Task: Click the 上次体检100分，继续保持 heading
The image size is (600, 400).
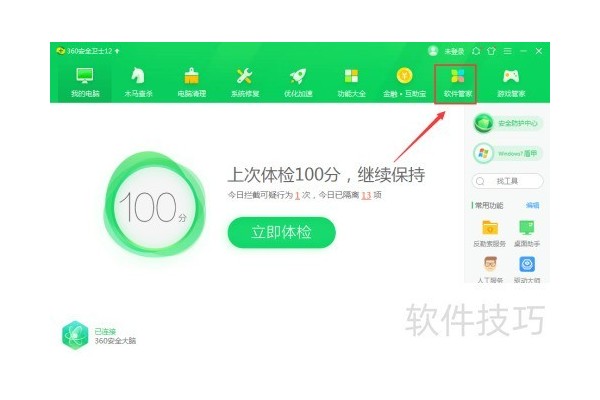Action: 326,175
